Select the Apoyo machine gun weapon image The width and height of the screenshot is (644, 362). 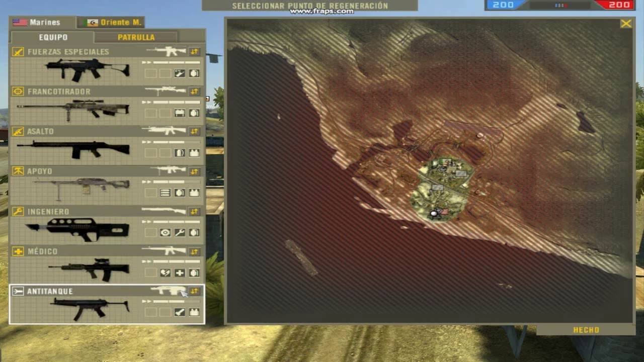82,189
